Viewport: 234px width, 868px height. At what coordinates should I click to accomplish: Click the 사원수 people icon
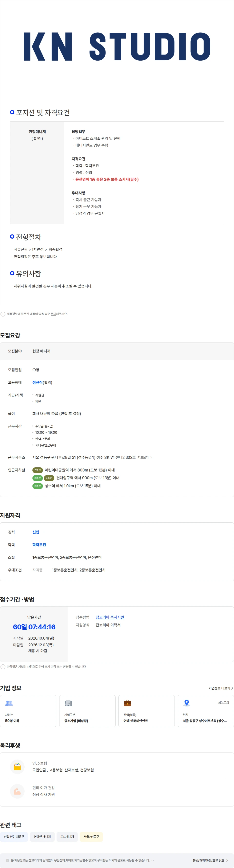(9, 703)
